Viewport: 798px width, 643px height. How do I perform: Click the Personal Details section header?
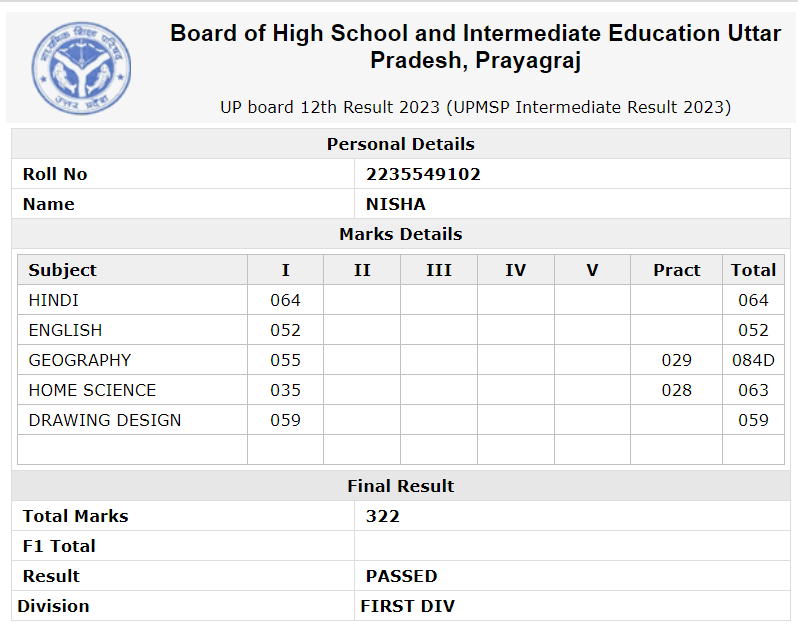tap(401, 144)
